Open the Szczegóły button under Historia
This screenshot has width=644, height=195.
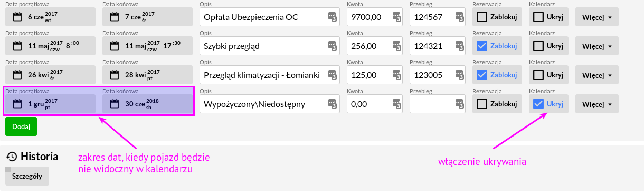(27, 176)
